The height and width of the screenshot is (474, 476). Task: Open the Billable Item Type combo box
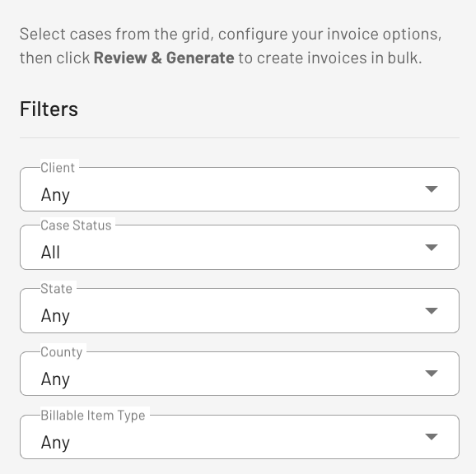click(239, 437)
